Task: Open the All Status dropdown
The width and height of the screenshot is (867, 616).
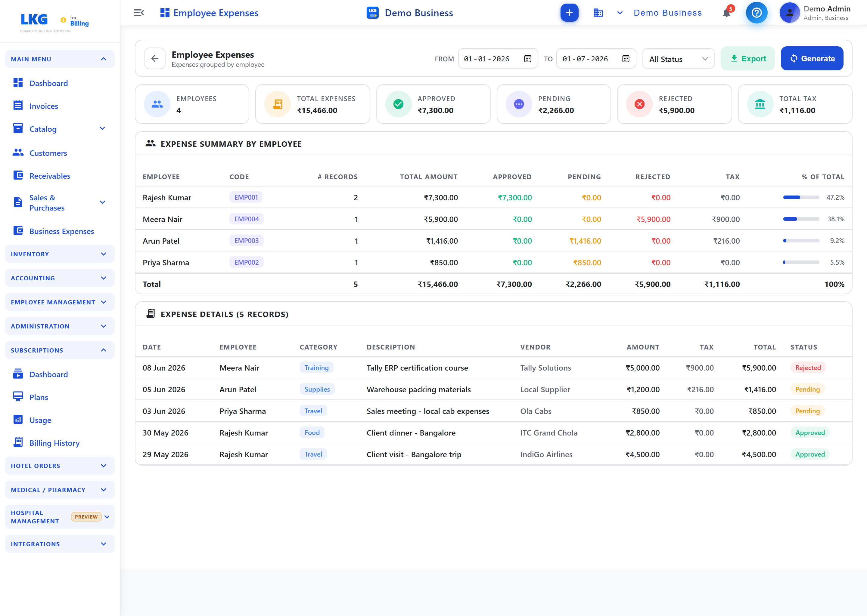Action: coord(678,59)
